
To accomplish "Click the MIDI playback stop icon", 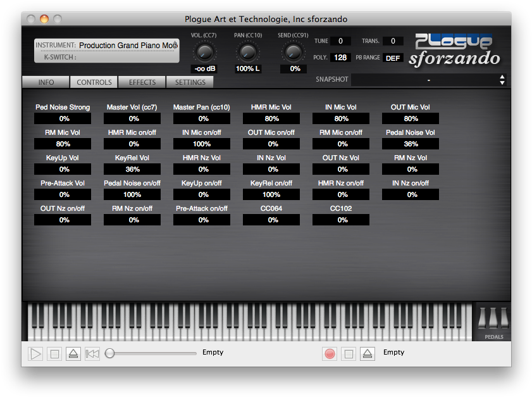I will pos(54,353).
